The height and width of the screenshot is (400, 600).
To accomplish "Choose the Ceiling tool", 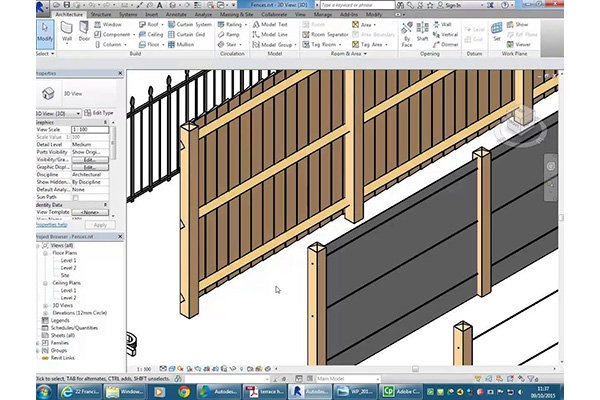I will (x=151, y=34).
